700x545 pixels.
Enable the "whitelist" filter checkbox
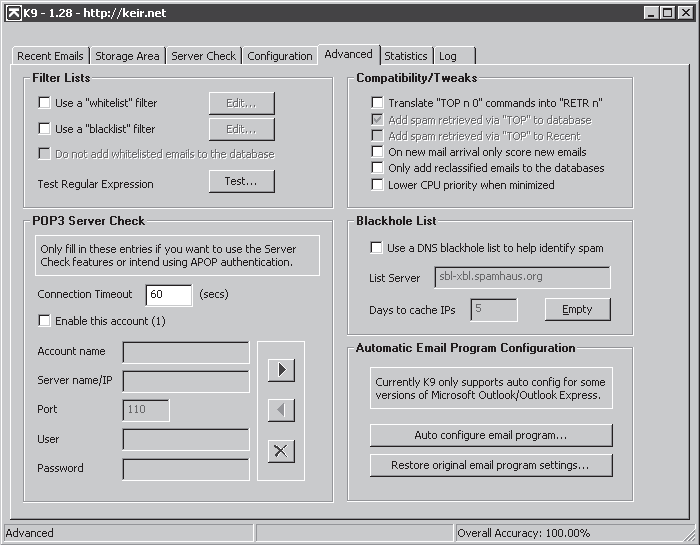(x=44, y=103)
